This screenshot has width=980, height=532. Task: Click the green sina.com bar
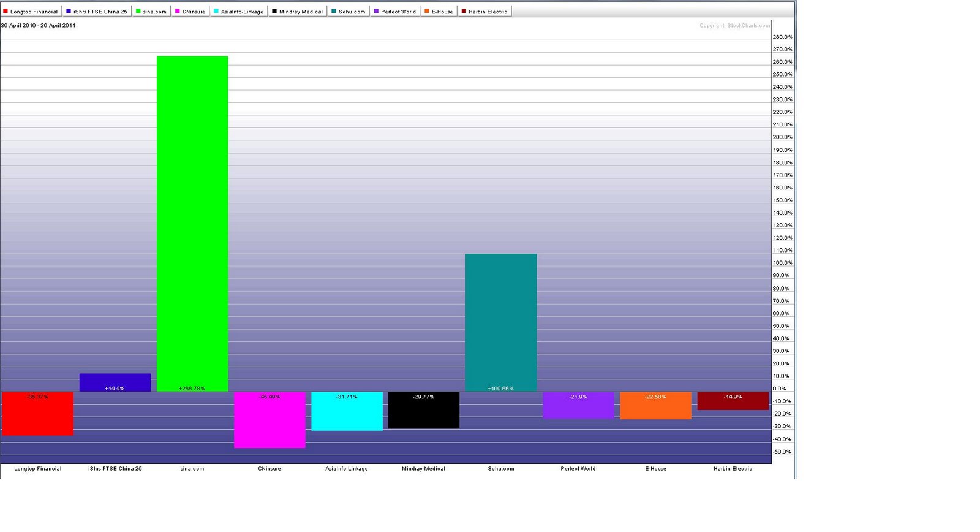tap(192, 224)
